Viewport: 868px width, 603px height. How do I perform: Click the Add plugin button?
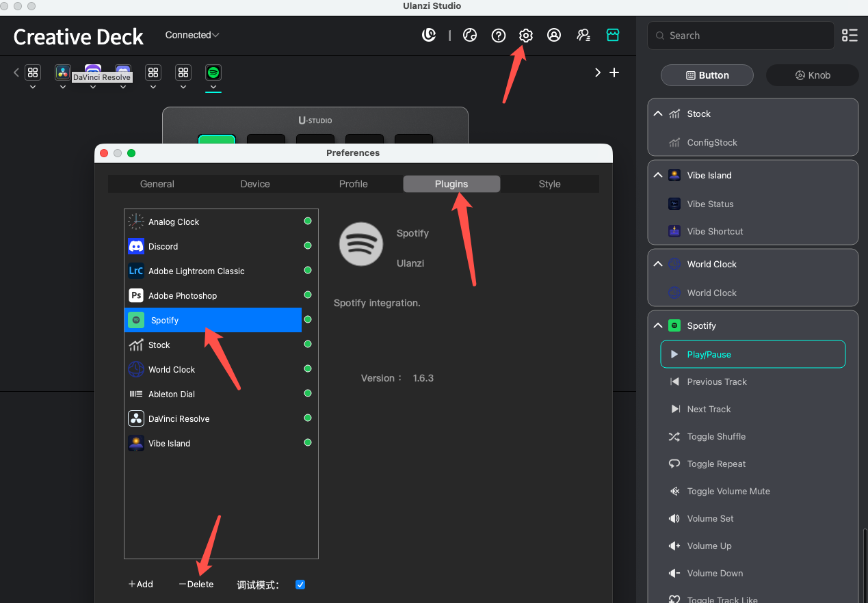(140, 584)
